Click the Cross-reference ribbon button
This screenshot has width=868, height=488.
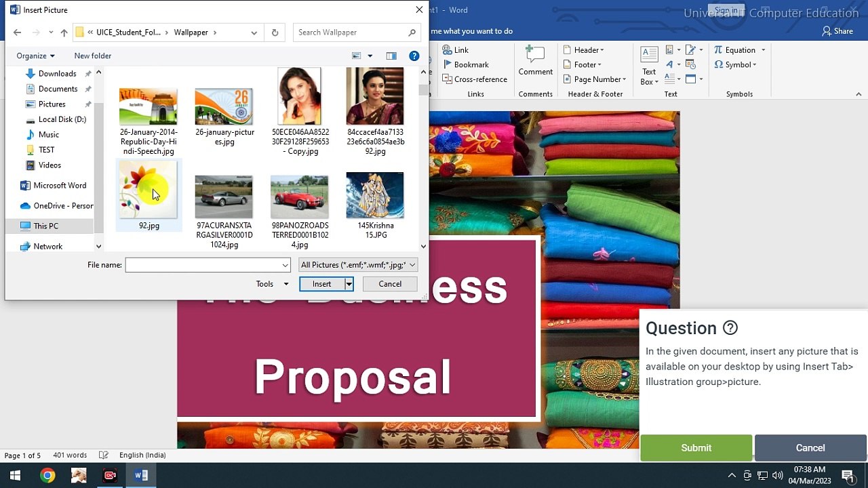pos(475,79)
